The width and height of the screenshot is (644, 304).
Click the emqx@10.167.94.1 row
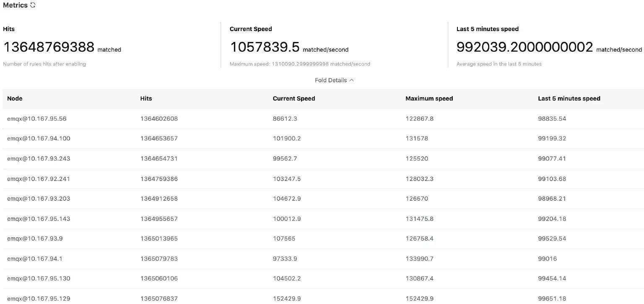coord(35,259)
